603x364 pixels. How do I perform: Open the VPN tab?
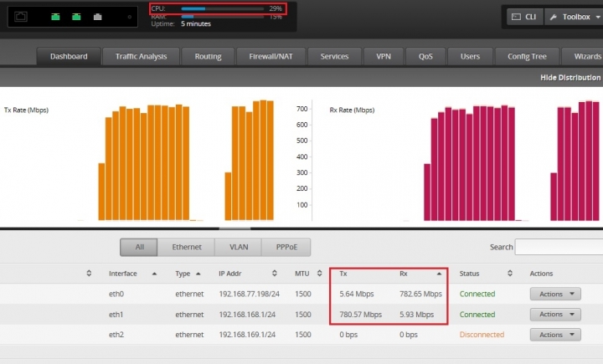[x=384, y=57]
